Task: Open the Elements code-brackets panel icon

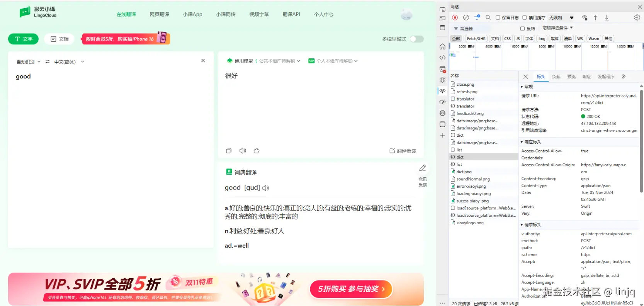Action: [x=442, y=58]
